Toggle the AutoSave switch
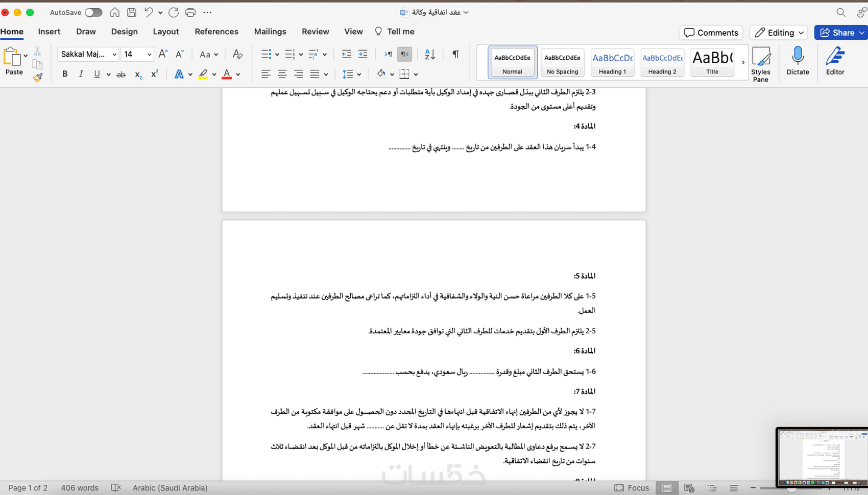868x495 pixels. click(x=93, y=12)
